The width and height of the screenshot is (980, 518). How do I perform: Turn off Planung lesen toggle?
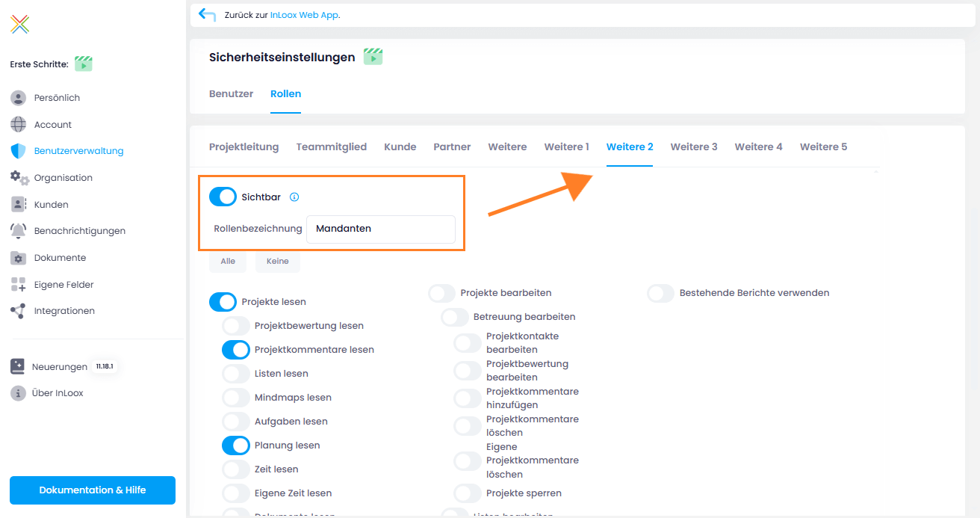pyautogui.click(x=236, y=445)
